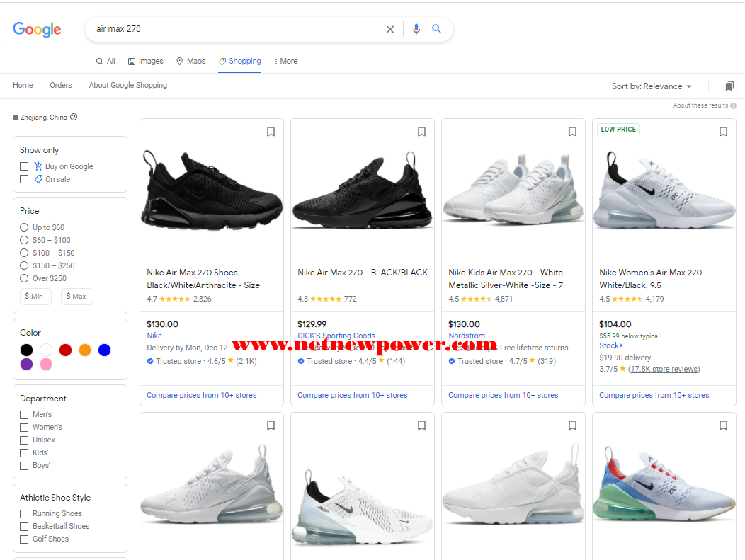Click the blue search magnifier icon
Screen dimensions: 745x560
click(x=437, y=29)
